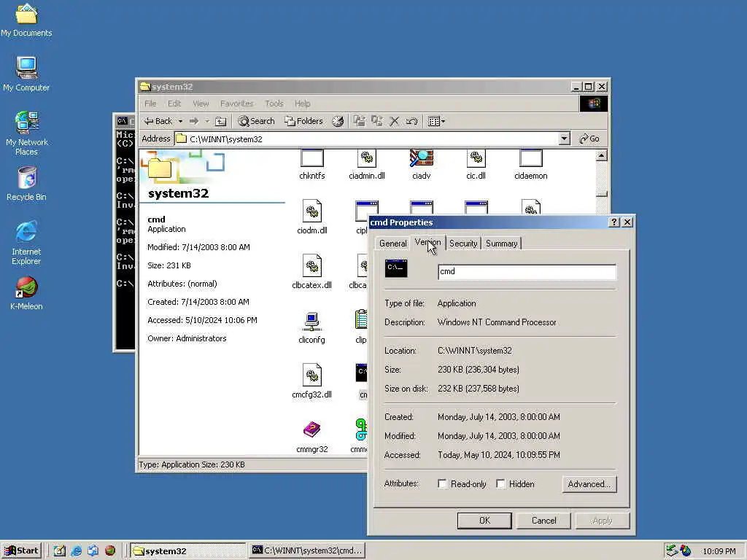Click the scroll up arrow in file list
Viewport: 747px width, 560px height.
(x=602, y=156)
